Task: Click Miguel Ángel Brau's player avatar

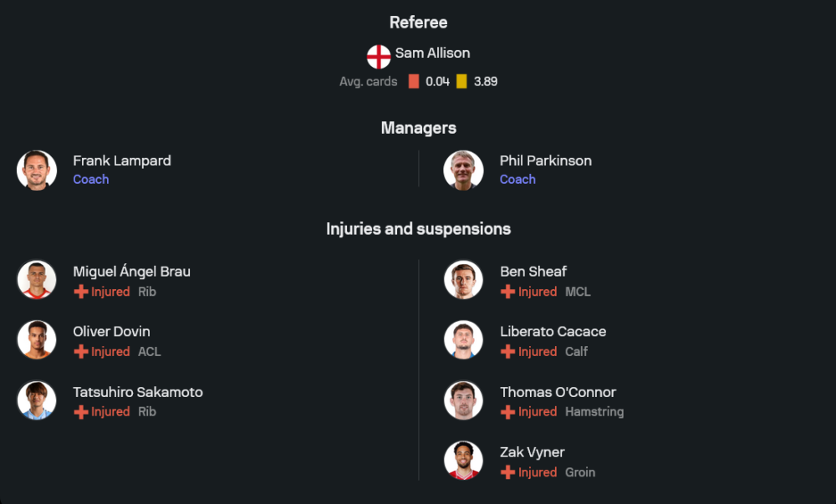Action: coord(37,280)
